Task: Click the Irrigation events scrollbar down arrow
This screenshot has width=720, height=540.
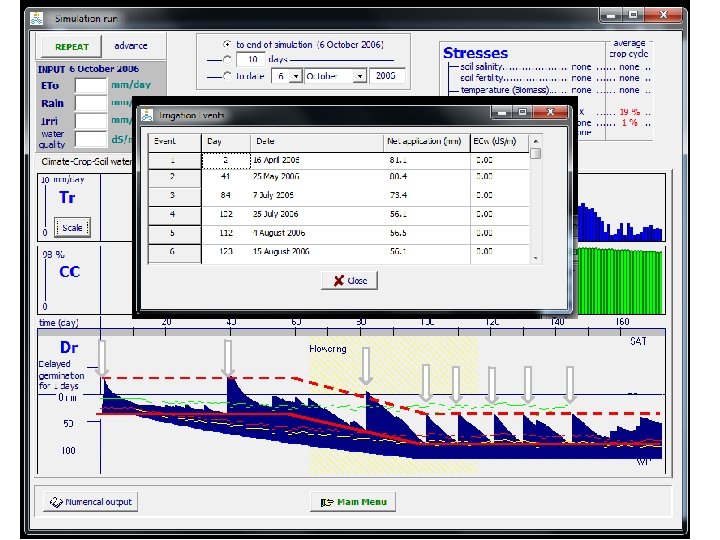Action: click(x=536, y=257)
